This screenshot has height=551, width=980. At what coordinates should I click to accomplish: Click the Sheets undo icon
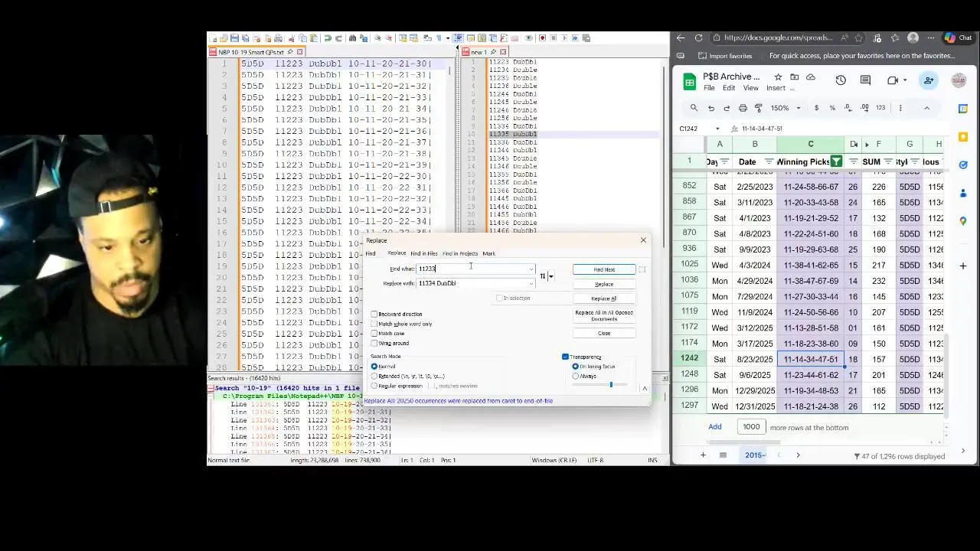(711, 108)
